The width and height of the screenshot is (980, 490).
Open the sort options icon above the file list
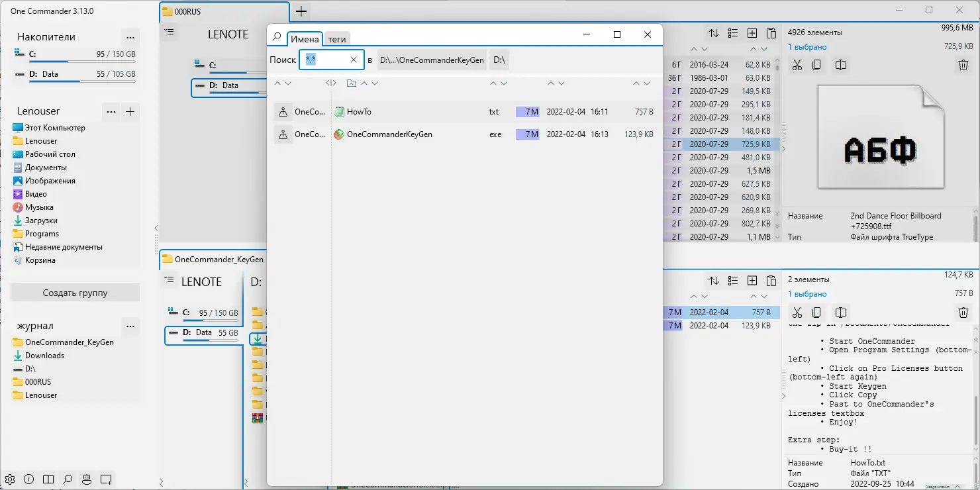tap(714, 32)
